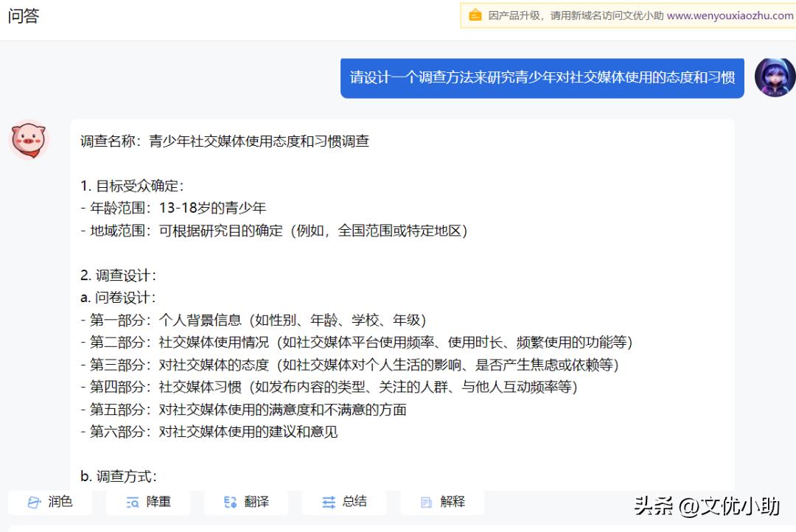Click the '1. 目标受众确定' heading

click(132, 186)
